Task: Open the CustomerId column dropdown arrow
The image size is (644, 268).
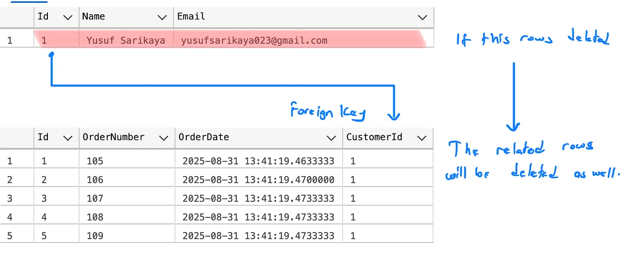Action: (422, 138)
